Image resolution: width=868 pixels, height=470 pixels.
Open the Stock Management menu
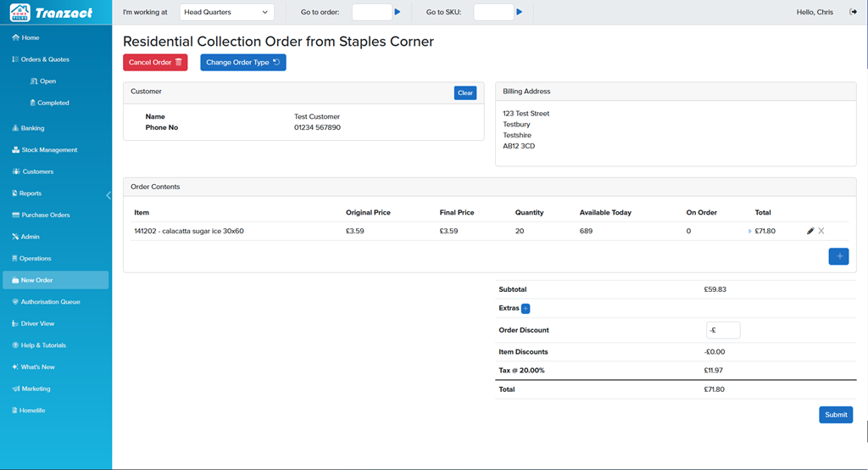(x=49, y=150)
